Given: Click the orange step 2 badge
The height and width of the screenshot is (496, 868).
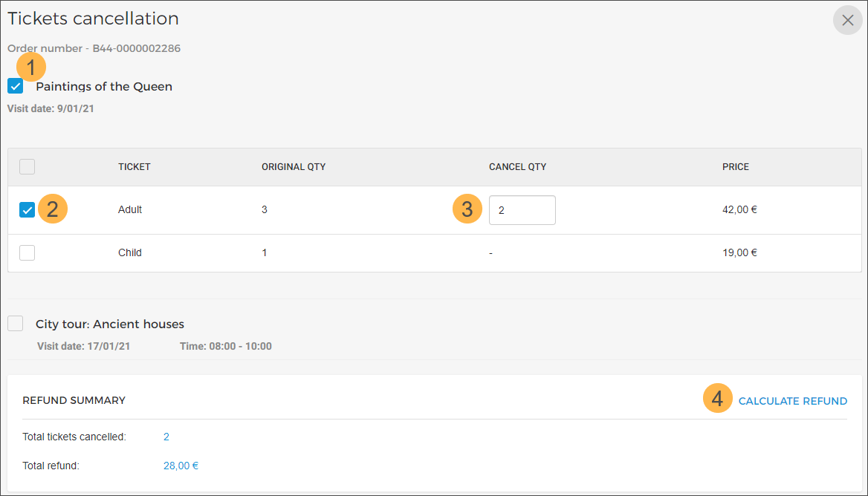Looking at the screenshot, I should tap(52, 209).
